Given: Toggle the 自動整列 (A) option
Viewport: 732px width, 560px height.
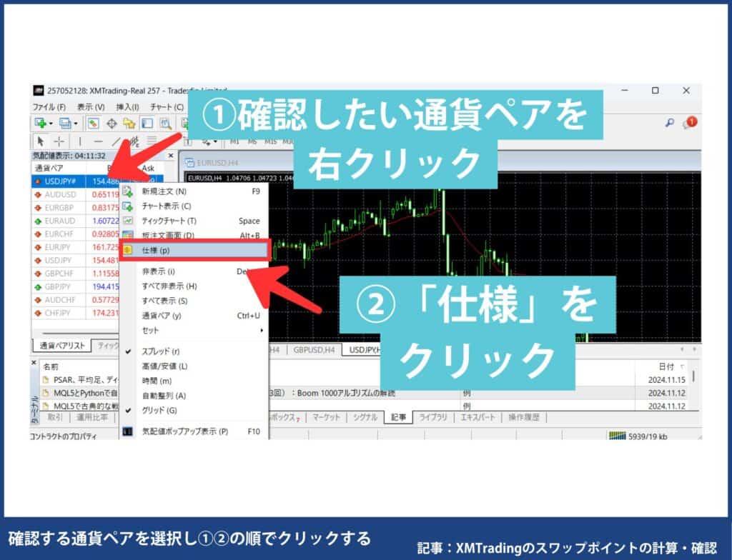Looking at the screenshot, I should coord(194,395).
